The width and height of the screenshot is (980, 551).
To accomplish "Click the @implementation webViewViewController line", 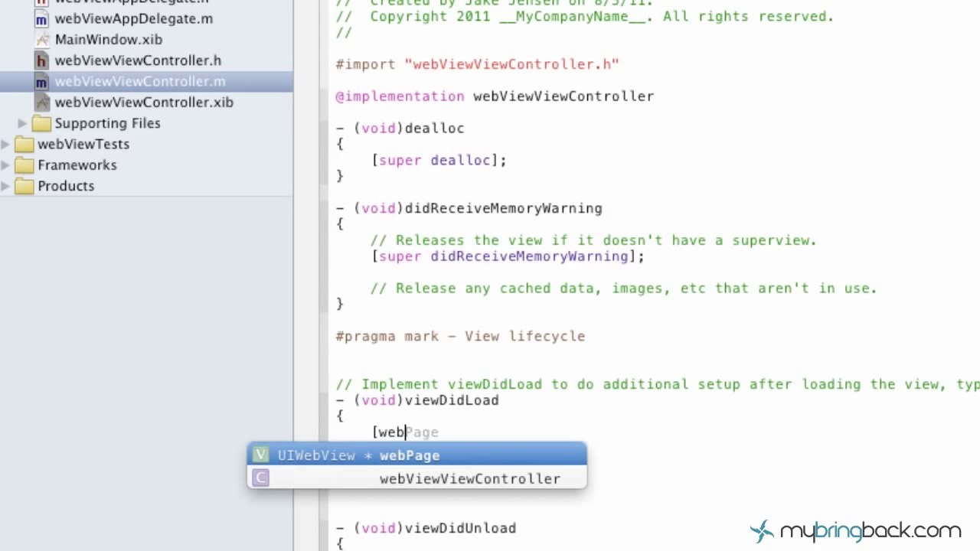I will (495, 96).
